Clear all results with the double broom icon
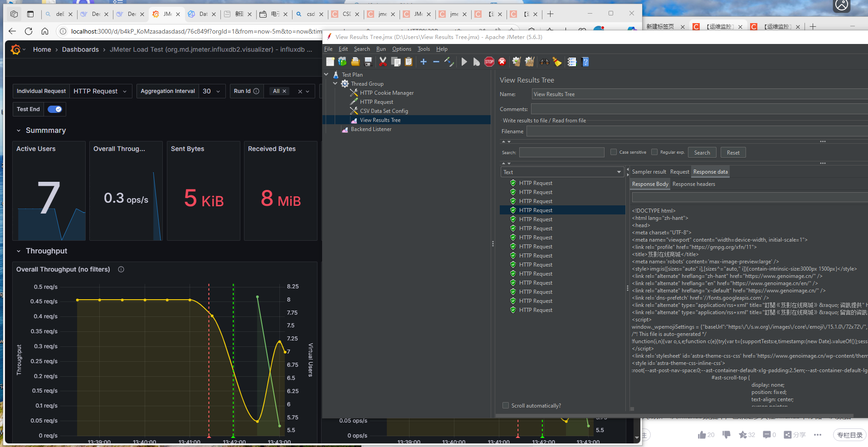The image size is (868, 447). [x=530, y=62]
